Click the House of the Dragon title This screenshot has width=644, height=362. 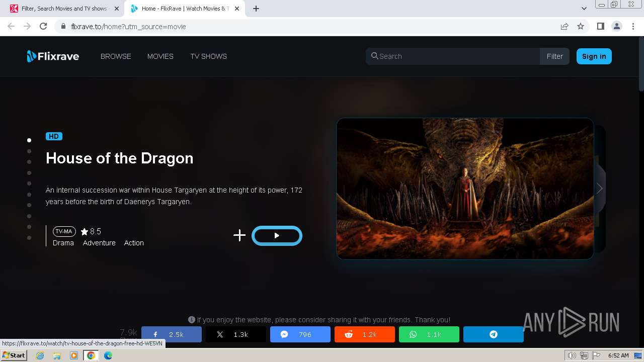tap(120, 158)
